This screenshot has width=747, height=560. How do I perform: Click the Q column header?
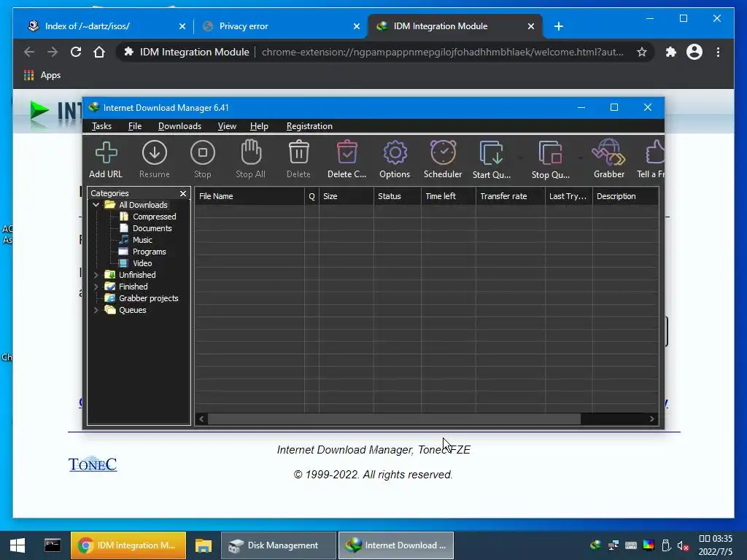pos(311,196)
